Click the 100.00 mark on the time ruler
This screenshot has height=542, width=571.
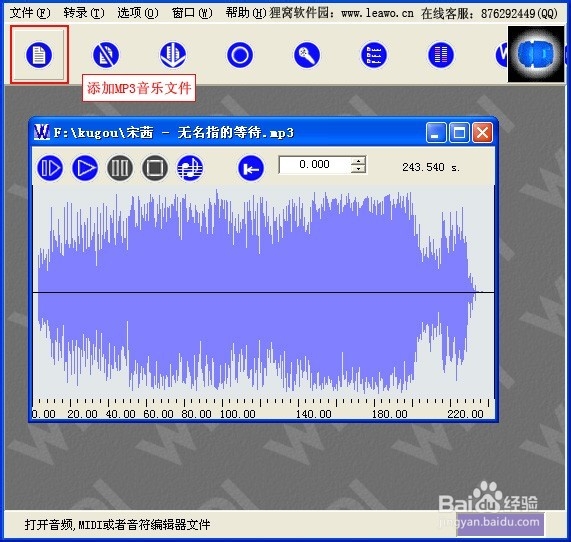click(x=237, y=414)
